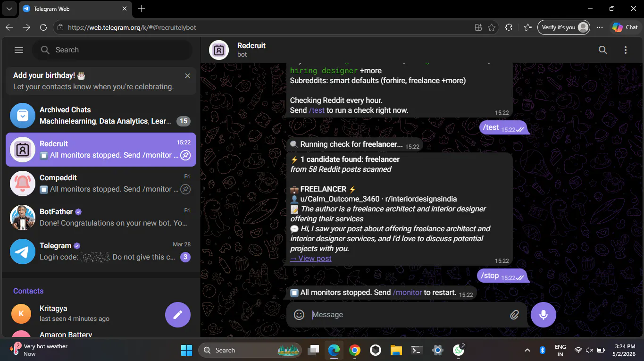The width and height of the screenshot is (644, 361).
Task: Click the pencil new message button
Action: pyautogui.click(x=178, y=315)
